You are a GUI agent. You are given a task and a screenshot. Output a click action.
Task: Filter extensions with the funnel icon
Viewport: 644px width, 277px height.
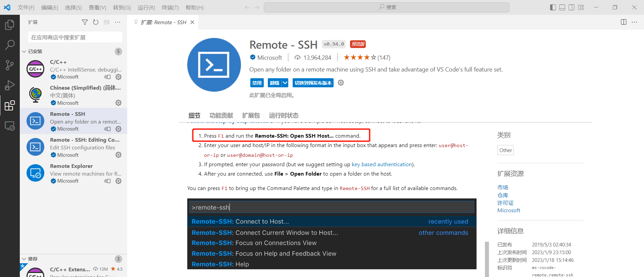point(85,22)
